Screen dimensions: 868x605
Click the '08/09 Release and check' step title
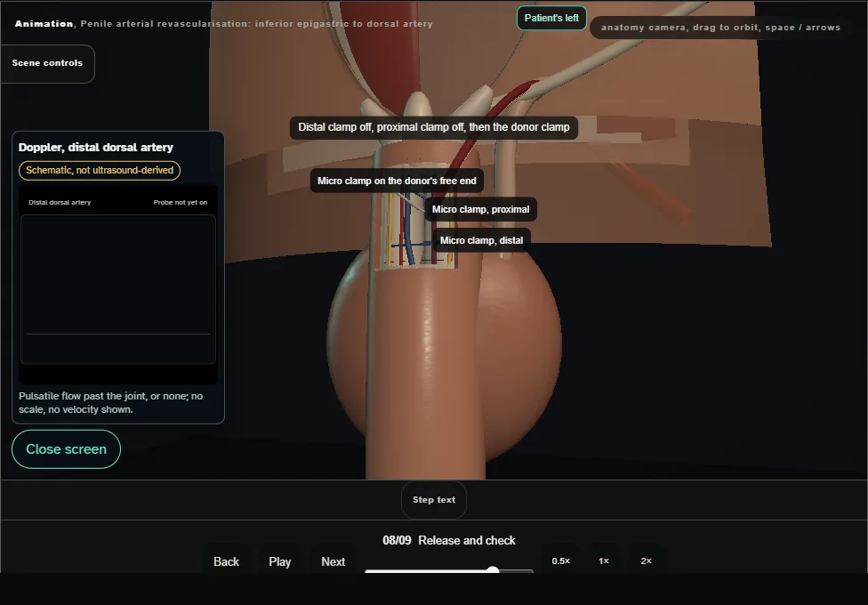(x=449, y=540)
